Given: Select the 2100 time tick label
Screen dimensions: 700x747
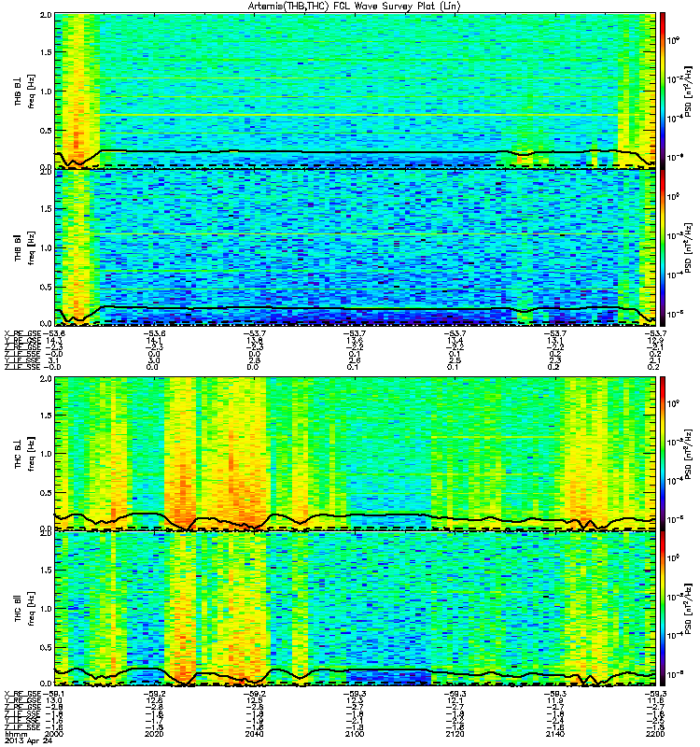Looking at the screenshot, I should tap(355, 734).
